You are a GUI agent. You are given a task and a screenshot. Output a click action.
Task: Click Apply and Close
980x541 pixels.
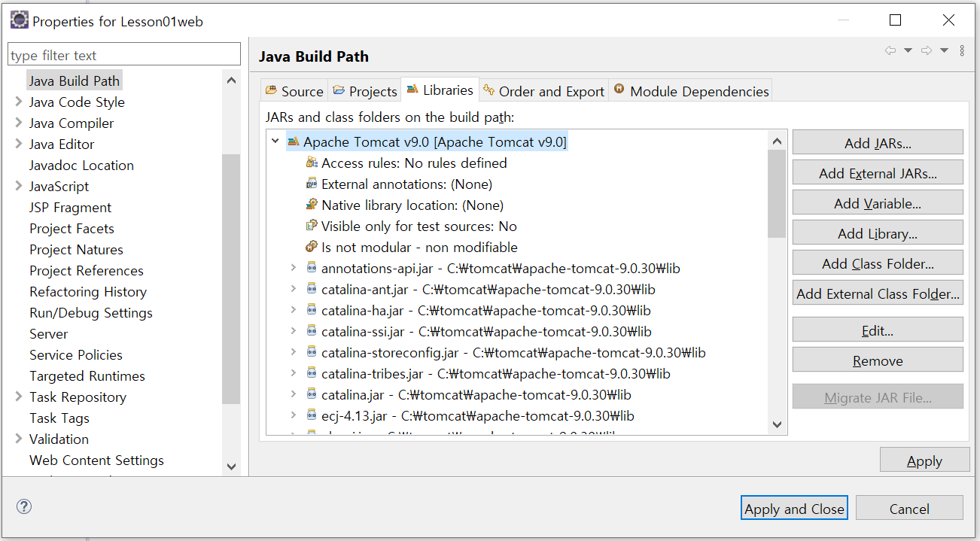(x=794, y=509)
